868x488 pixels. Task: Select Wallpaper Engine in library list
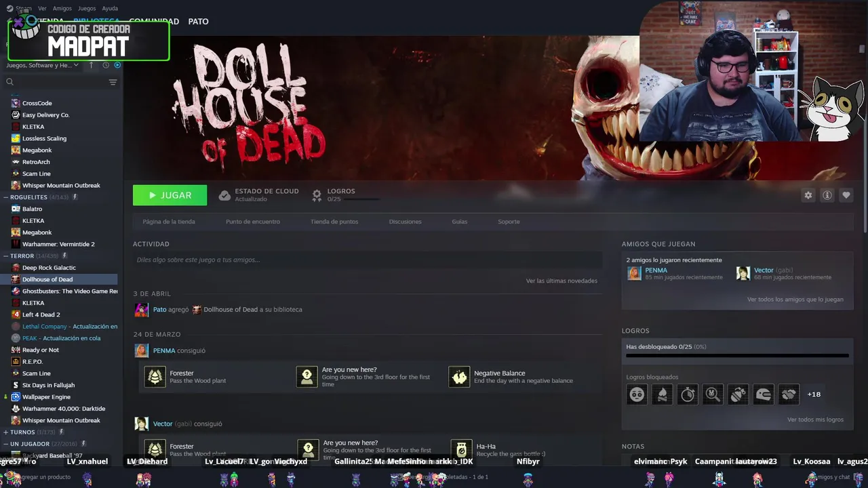tap(46, 397)
